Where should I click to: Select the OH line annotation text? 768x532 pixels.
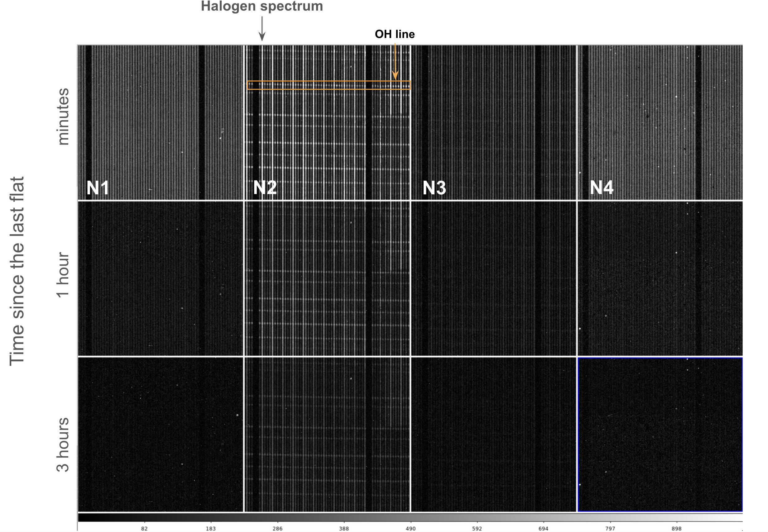point(395,34)
